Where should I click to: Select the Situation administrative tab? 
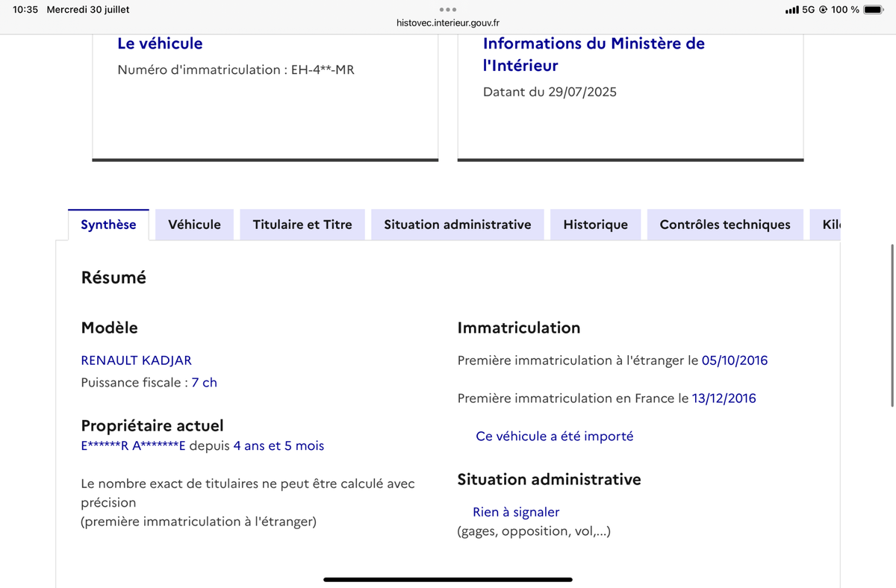click(458, 225)
